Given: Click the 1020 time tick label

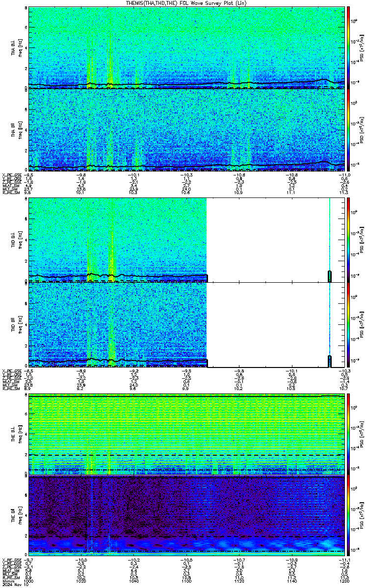Looking at the screenshot, I should [81, 581].
